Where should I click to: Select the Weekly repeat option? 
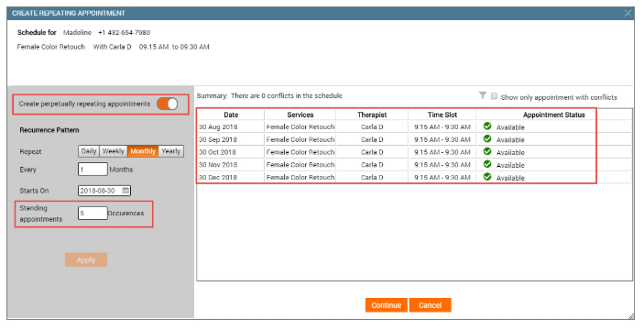click(114, 151)
